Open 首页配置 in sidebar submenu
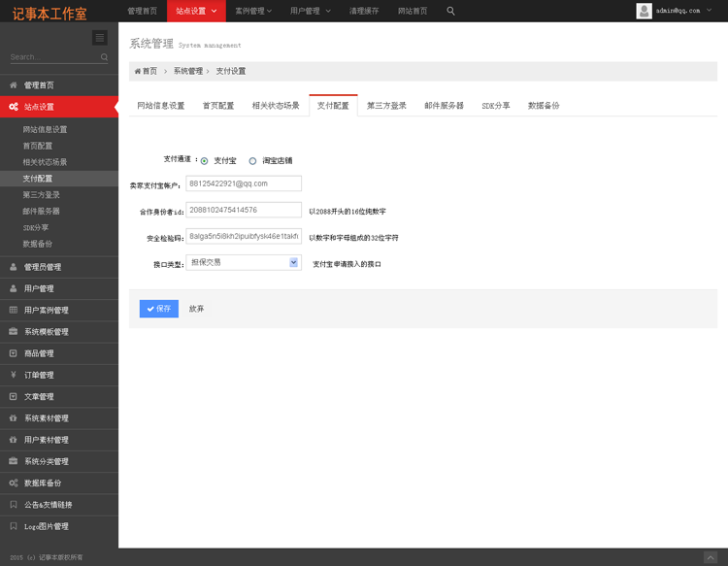This screenshot has width=728, height=566. [x=38, y=146]
